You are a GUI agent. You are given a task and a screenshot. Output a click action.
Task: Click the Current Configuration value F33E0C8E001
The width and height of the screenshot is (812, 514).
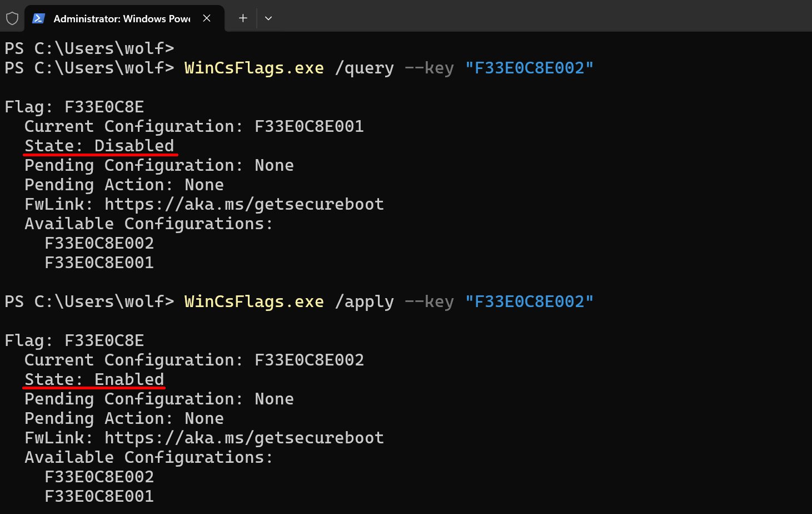coord(309,126)
